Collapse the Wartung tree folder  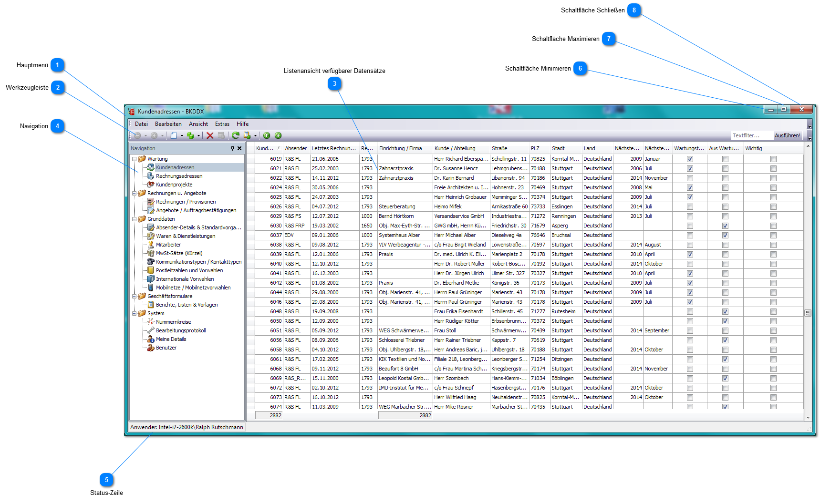click(x=135, y=159)
